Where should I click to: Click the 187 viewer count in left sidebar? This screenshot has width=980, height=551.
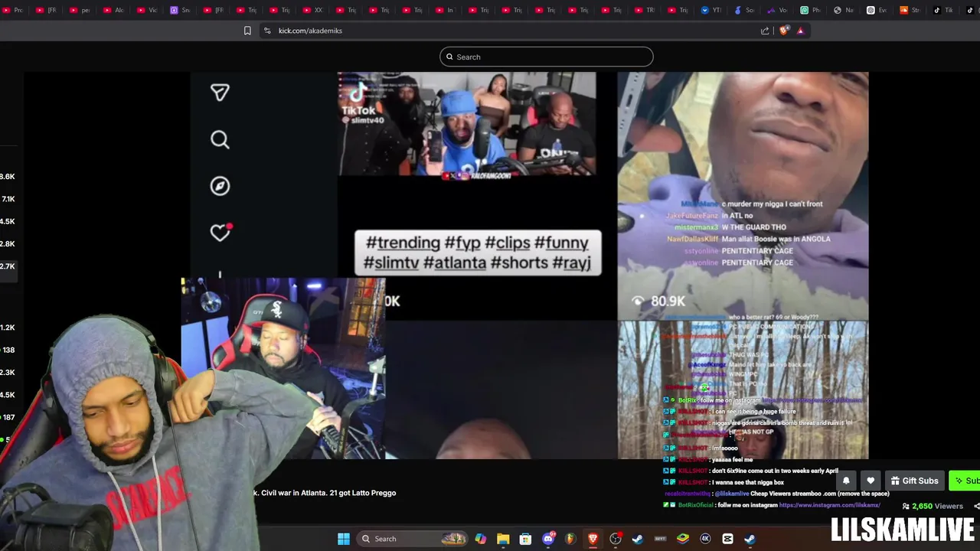(x=8, y=417)
